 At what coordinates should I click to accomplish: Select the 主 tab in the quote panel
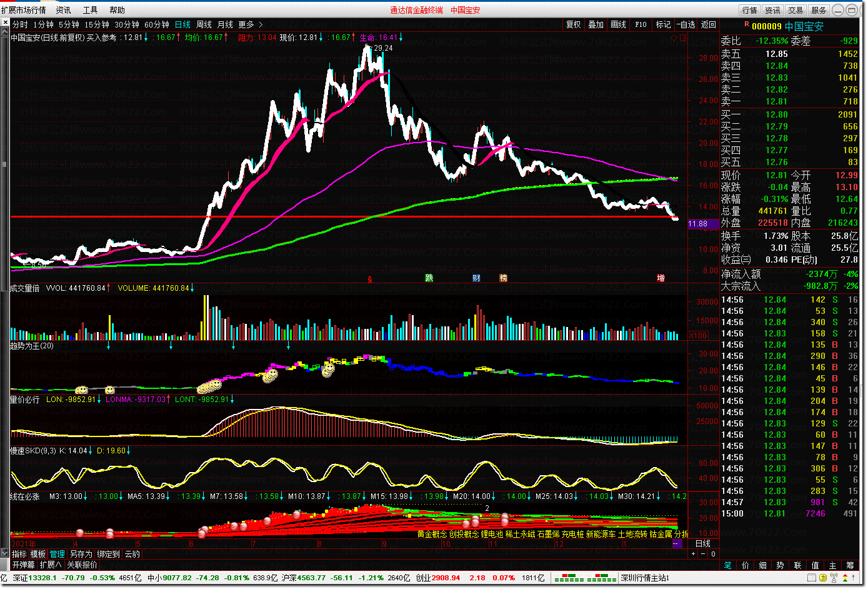(833, 565)
